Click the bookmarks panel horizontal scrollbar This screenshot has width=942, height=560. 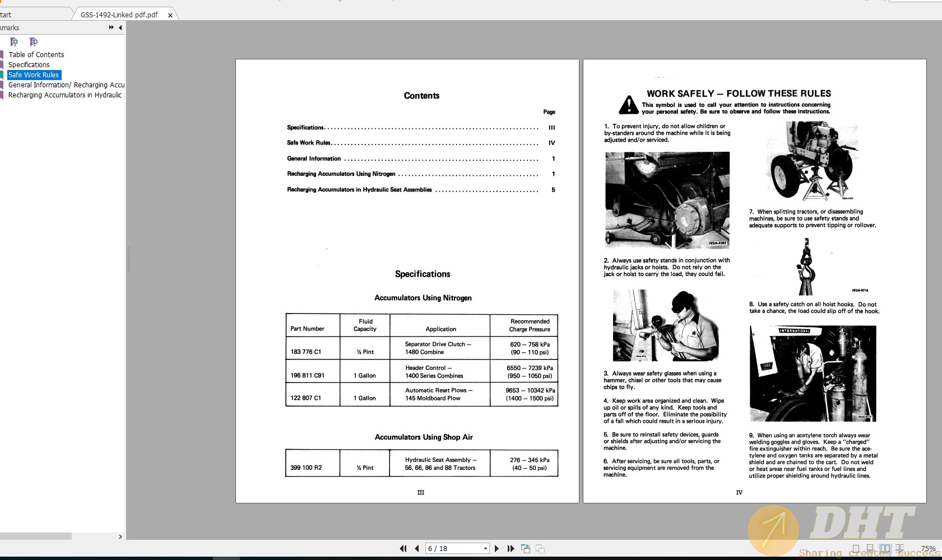coord(36,536)
